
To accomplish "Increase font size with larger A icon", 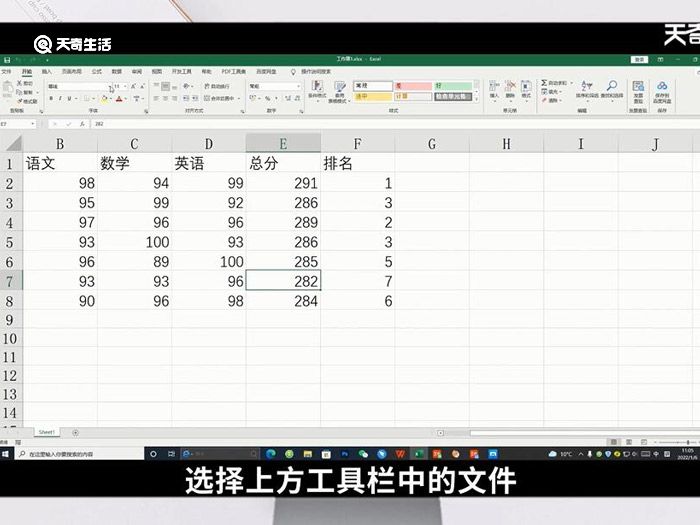I will [133, 86].
